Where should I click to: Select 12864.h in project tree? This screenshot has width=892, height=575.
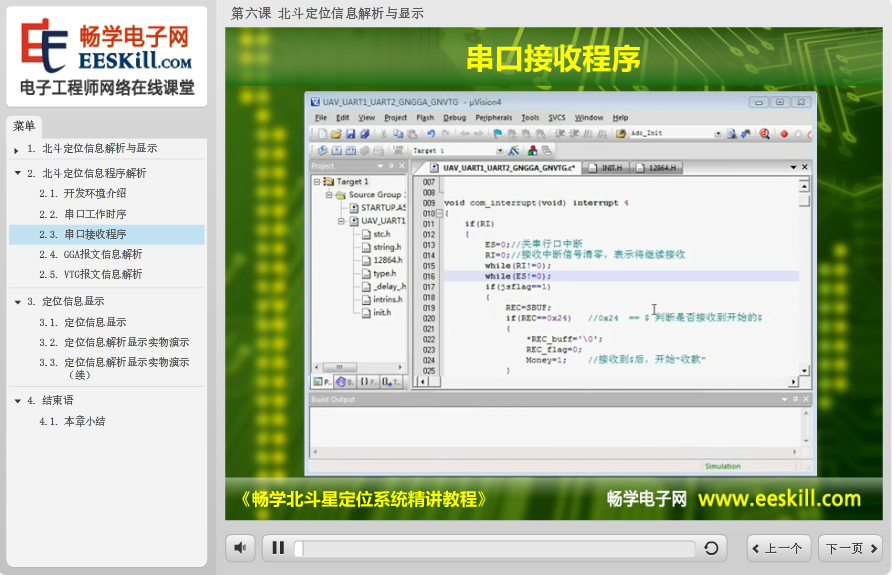click(x=382, y=260)
